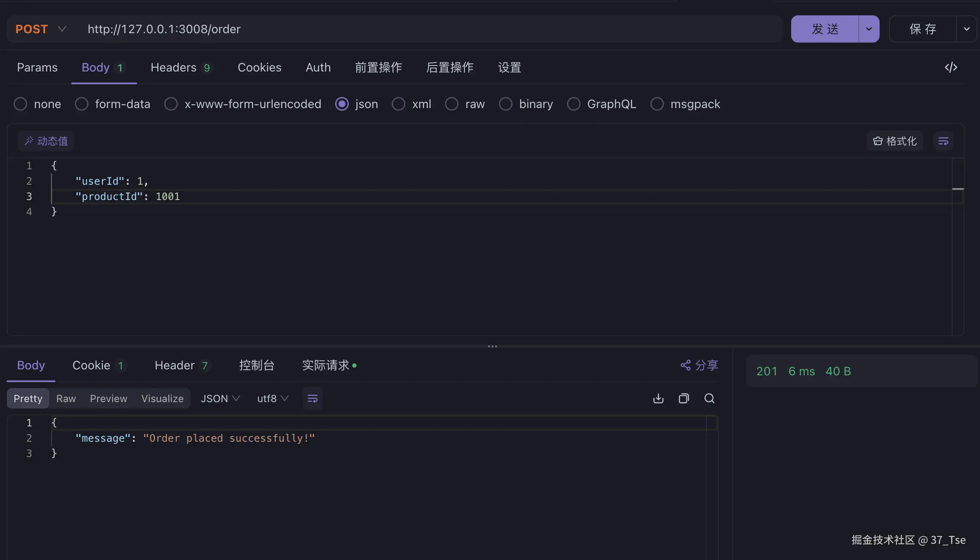Choose the GraphQL body type

pos(574,104)
